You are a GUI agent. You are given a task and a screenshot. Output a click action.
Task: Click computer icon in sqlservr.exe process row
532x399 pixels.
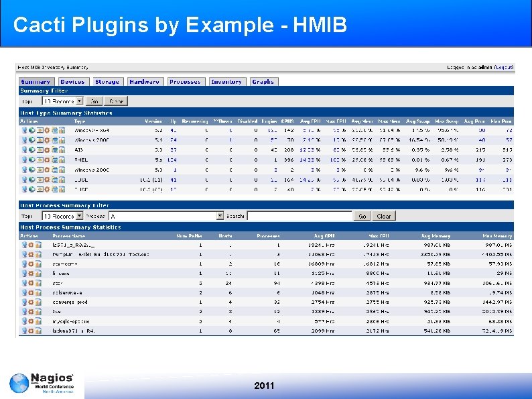click(x=24, y=292)
